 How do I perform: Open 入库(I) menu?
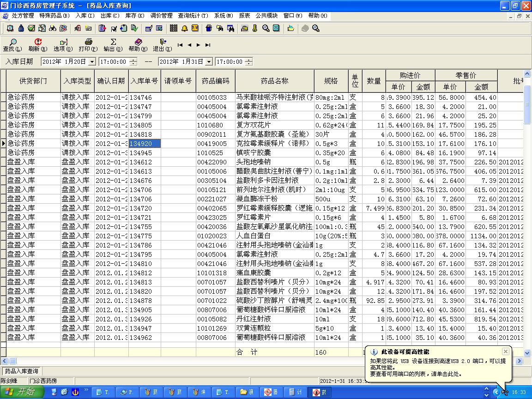tap(85, 16)
